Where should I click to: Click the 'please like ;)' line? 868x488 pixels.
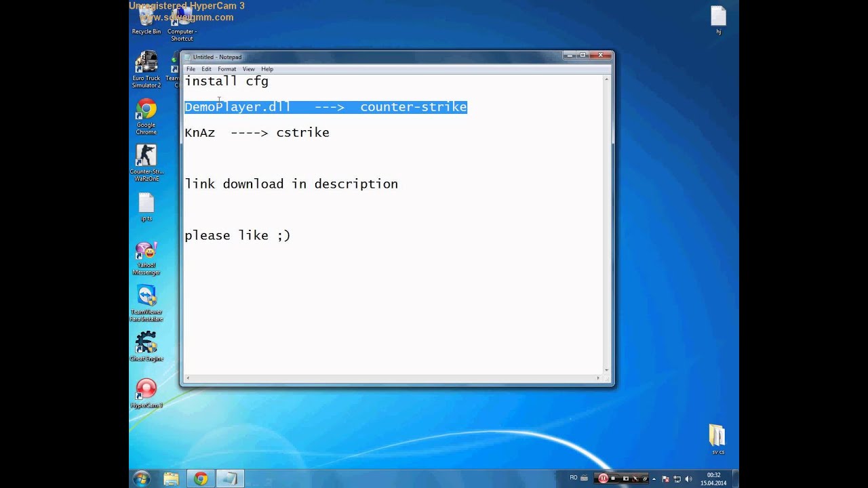tap(237, 236)
